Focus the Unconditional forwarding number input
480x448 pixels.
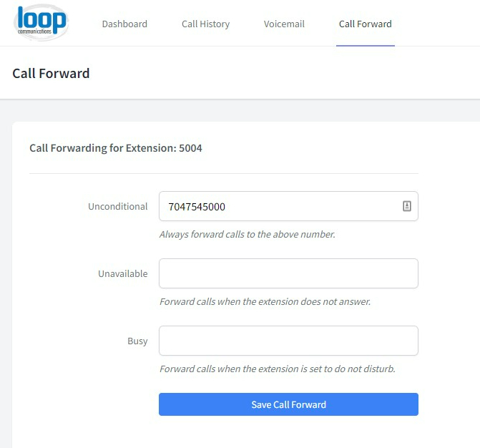(288, 206)
